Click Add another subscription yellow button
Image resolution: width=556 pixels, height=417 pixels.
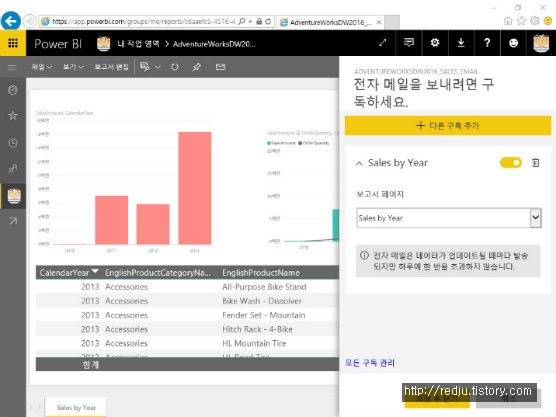click(x=448, y=126)
